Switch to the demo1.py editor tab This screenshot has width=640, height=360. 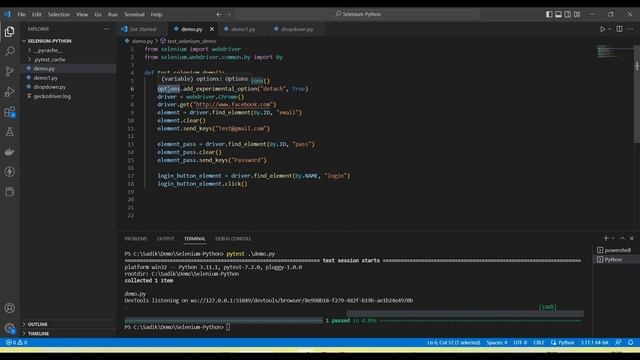tap(243, 29)
